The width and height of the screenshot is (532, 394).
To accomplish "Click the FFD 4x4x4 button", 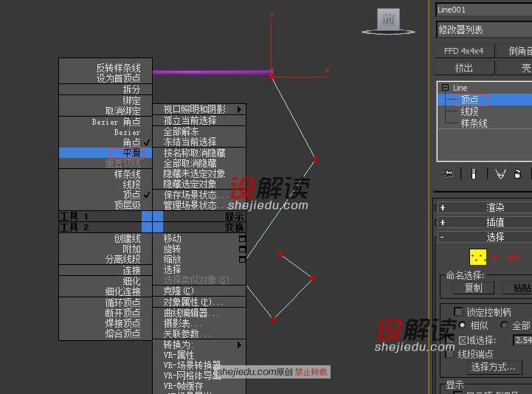I will click(x=464, y=51).
